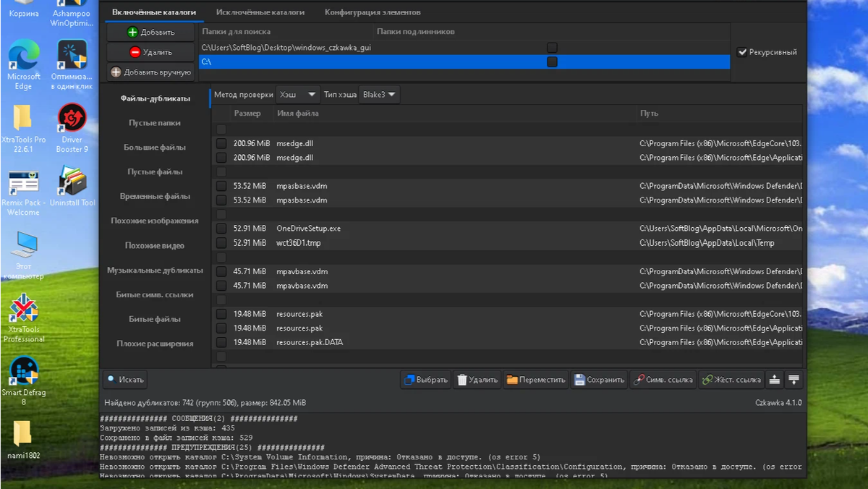Select Похожие видео in sidebar
The width and height of the screenshot is (868, 489).
pos(155,246)
